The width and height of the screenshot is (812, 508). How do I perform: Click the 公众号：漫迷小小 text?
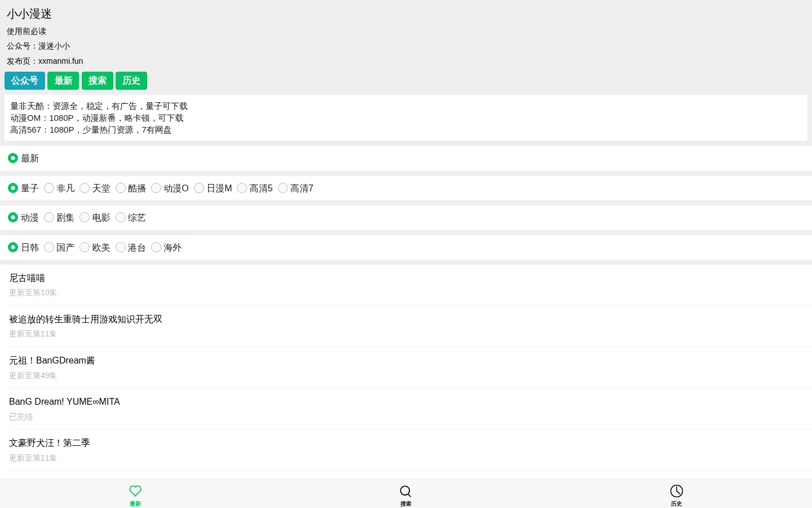[x=38, y=46]
